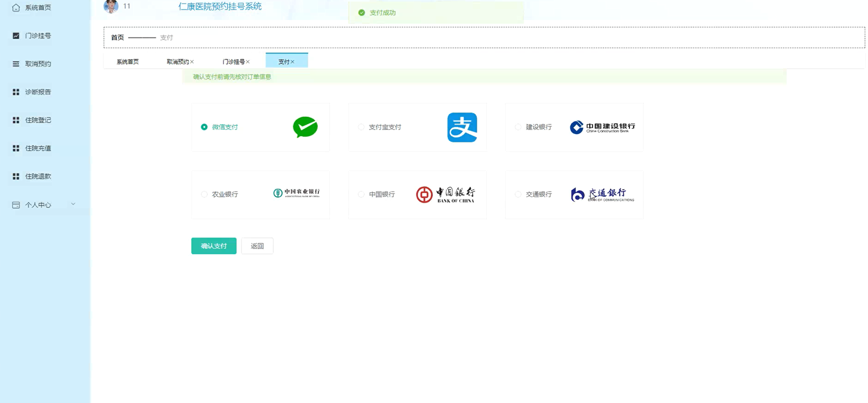Select 微信支付 radio button
This screenshot has width=868, height=403.
click(x=204, y=127)
